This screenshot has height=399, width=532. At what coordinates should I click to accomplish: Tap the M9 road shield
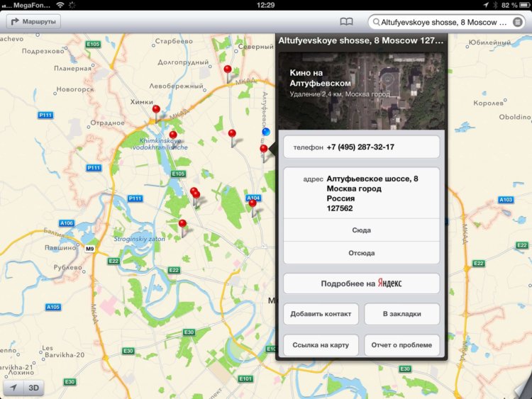pos(89,249)
